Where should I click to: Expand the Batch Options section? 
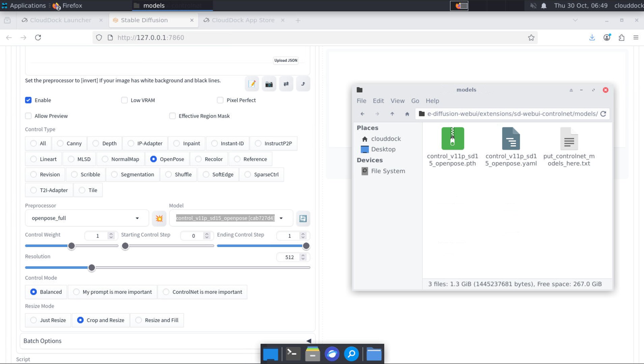42,341
